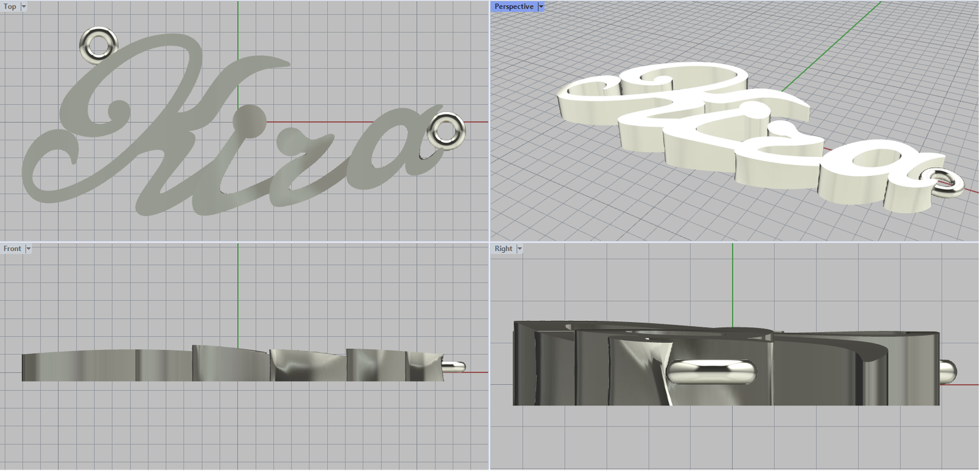Screen dimensions: 980x473
Task: Activate the Right viewport title label
Action: pos(503,249)
